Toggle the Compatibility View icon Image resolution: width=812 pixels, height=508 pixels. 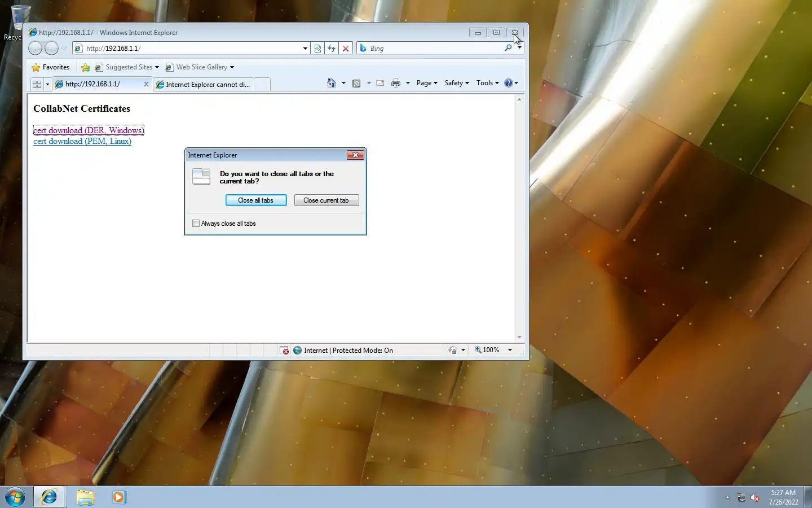click(x=318, y=49)
